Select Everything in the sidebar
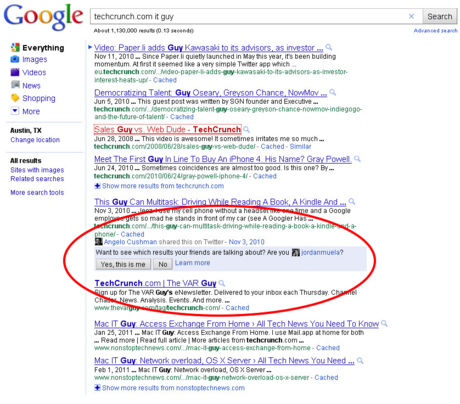This screenshot has width=460, height=404. point(43,48)
